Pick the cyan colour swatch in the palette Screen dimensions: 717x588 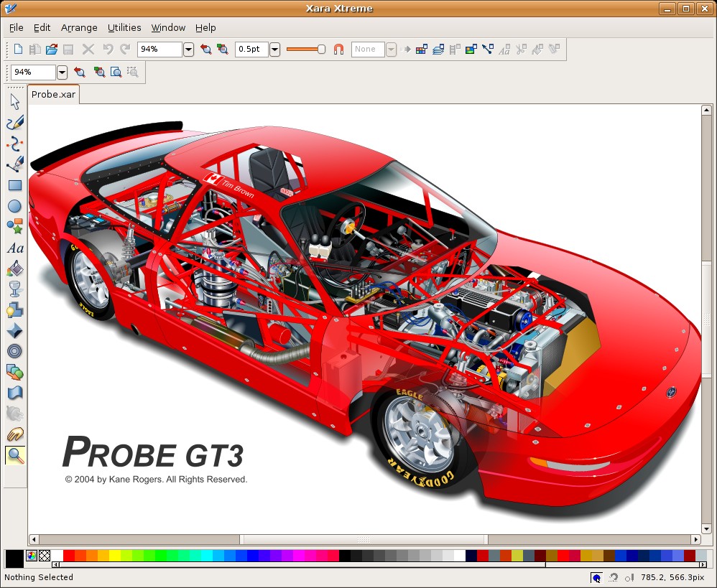coord(205,556)
